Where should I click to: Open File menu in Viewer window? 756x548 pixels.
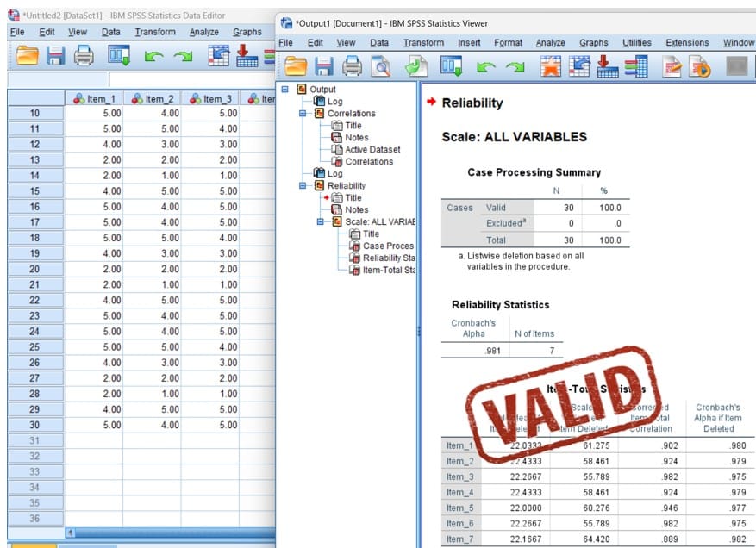click(285, 43)
